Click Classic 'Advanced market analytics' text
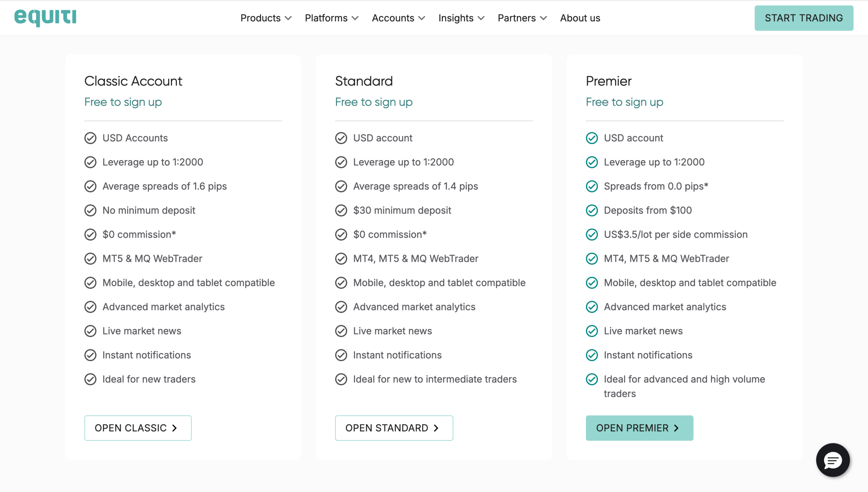This screenshot has height=492, width=868. (x=163, y=307)
